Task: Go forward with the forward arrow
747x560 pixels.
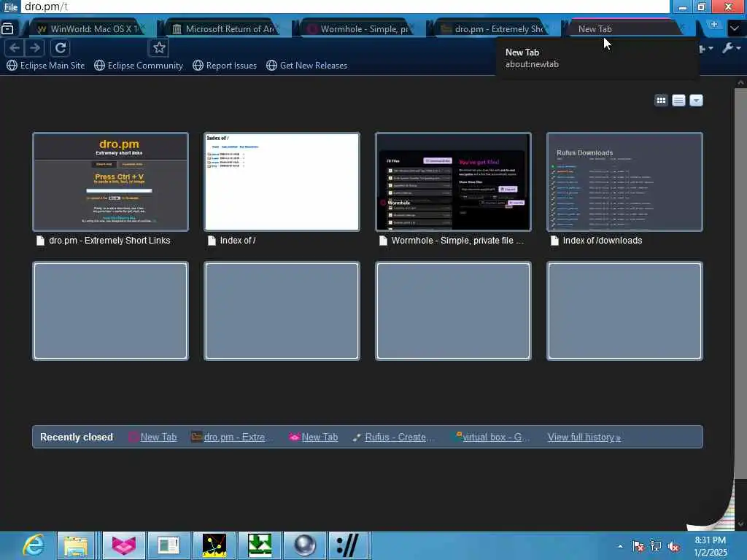Action: click(35, 47)
